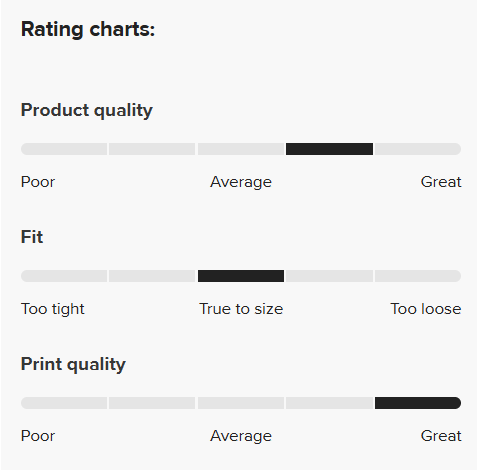This screenshot has width=477, height=470.
Task: Select the first Product quality segment near Poor
Action: click(64, 149)
